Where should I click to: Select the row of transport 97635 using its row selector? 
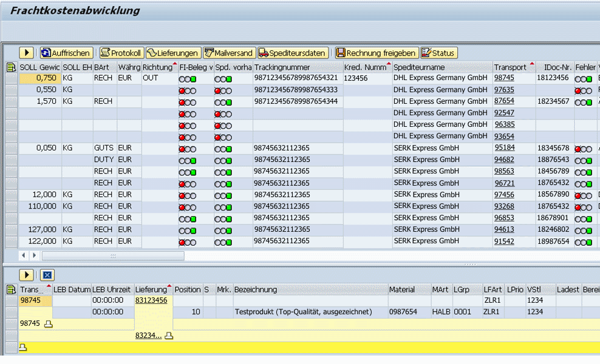click(x=11, y=90)
